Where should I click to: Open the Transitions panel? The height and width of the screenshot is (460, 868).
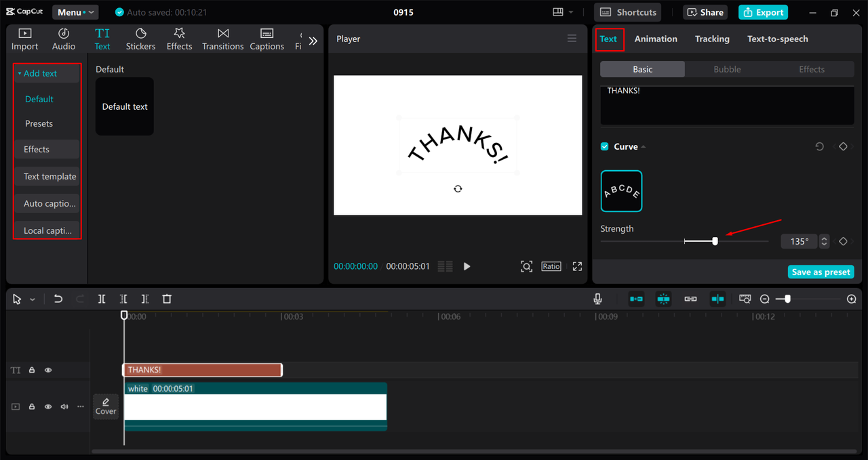pos(222,39)
